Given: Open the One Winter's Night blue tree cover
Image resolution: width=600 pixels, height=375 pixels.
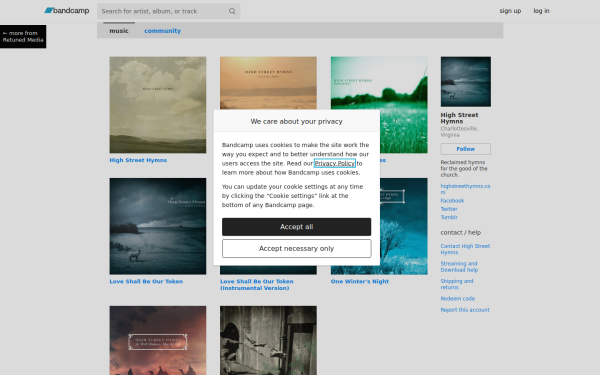Looking at the screenshot, I should [404, 226].
